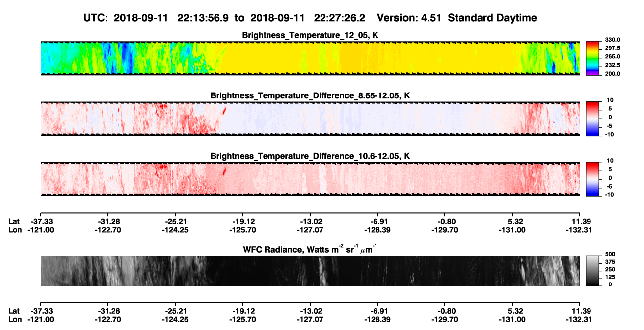Click longitude -121.00 on the axis under the WFC strip
Image resolution: width=644 pixels, height=330 pixels.
[40, 319]
